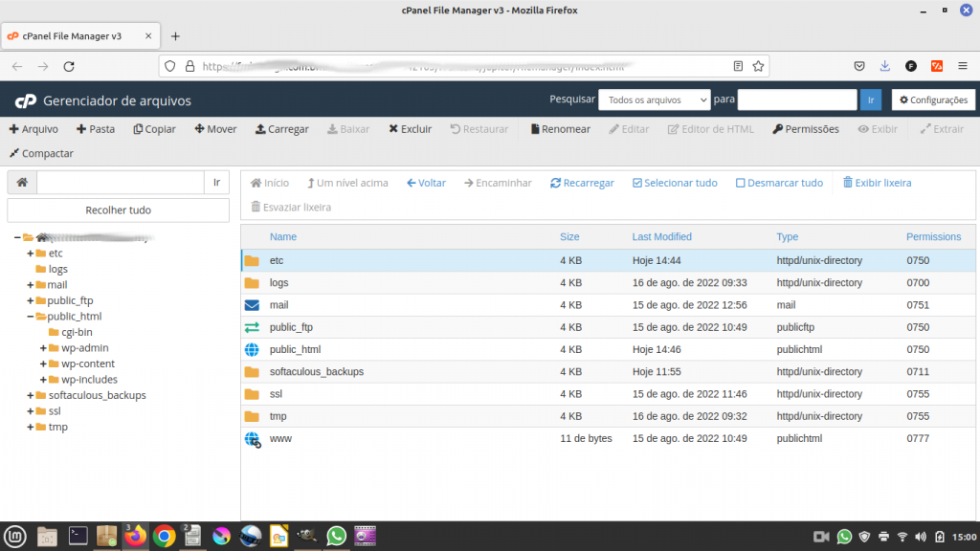This screenshot has height=551, width=980.
Task: Expand the wp-content tree folder
Action: (x=43, y=364)
